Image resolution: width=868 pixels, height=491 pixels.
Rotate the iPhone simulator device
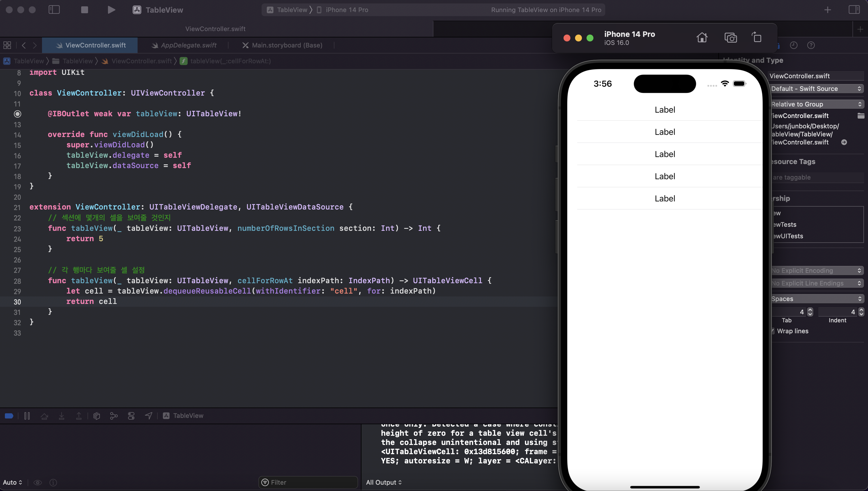756,37
